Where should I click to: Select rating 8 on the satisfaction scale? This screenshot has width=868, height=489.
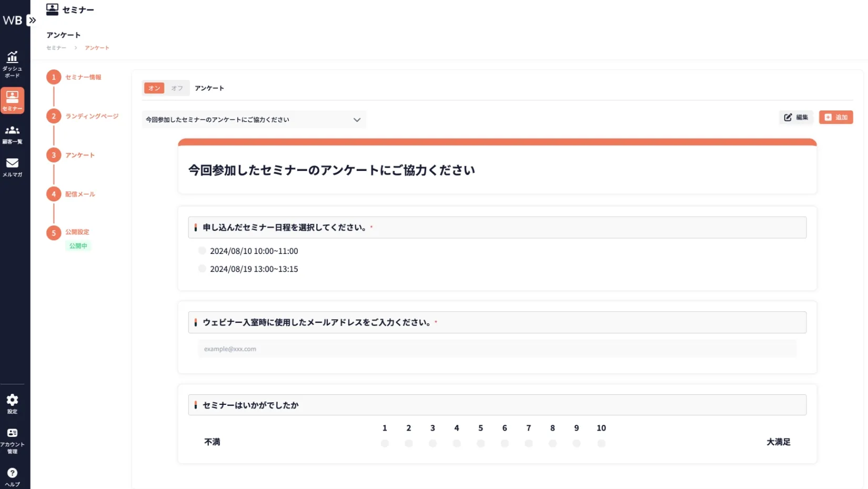552,443
